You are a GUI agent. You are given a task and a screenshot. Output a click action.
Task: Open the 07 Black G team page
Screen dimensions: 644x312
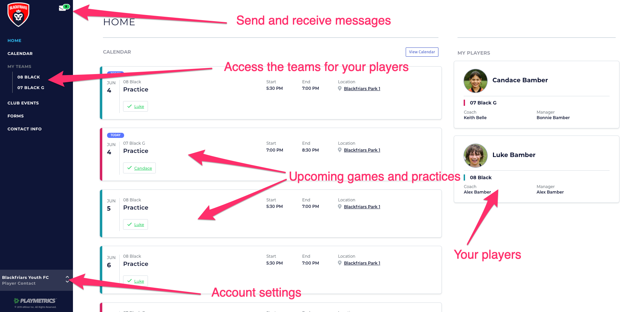pyautogui.click(x=31, y=88)
